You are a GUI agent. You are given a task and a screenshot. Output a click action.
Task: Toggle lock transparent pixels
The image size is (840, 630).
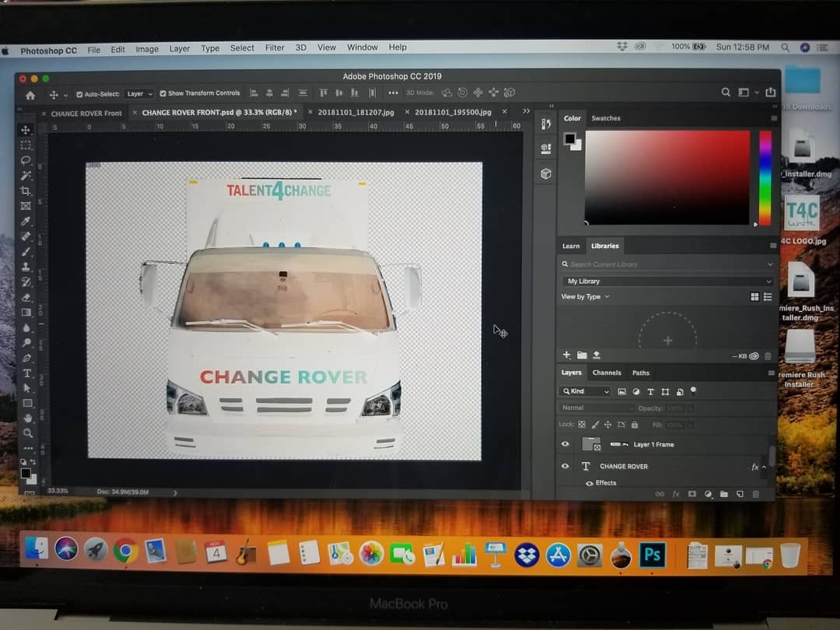(581, 425)
